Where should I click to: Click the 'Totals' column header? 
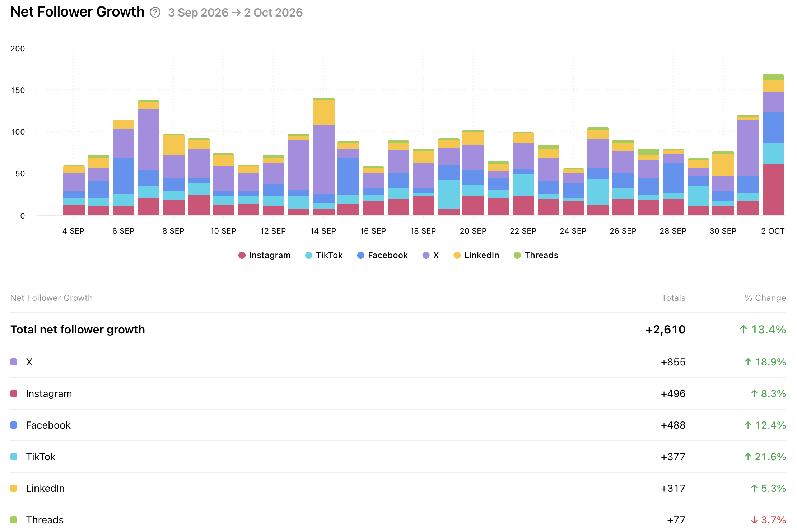tap(674, 298)
